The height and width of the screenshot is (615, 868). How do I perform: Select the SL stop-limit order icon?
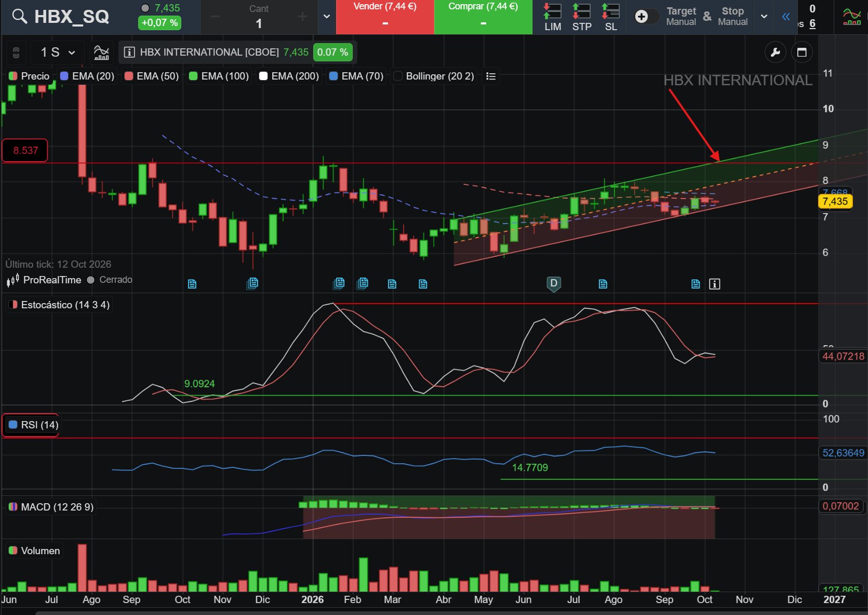(x=611, y=17)
